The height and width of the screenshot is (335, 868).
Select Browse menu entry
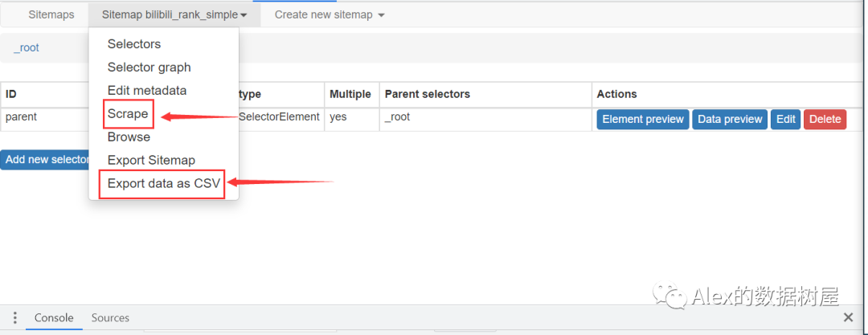click(x=129, y=137)
